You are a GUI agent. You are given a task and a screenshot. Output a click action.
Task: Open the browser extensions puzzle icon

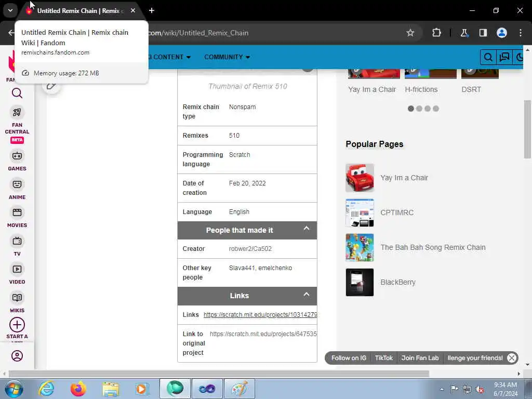[x=436, y=33]
